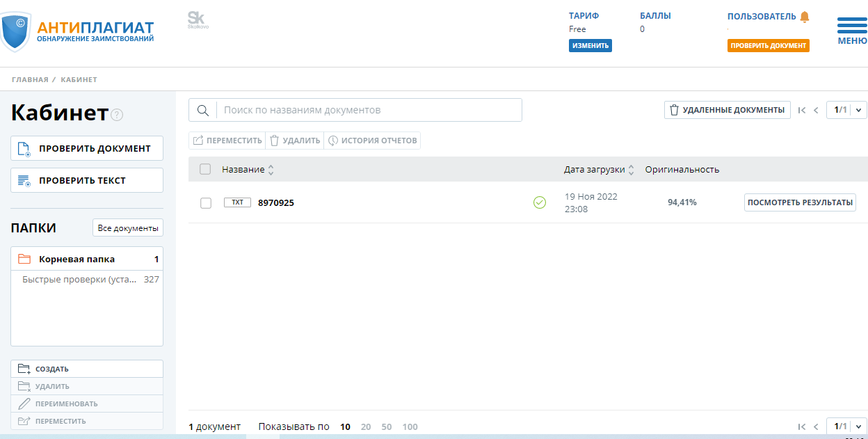Toggle the select-all documents checkbox

click(x=205, y=169)
